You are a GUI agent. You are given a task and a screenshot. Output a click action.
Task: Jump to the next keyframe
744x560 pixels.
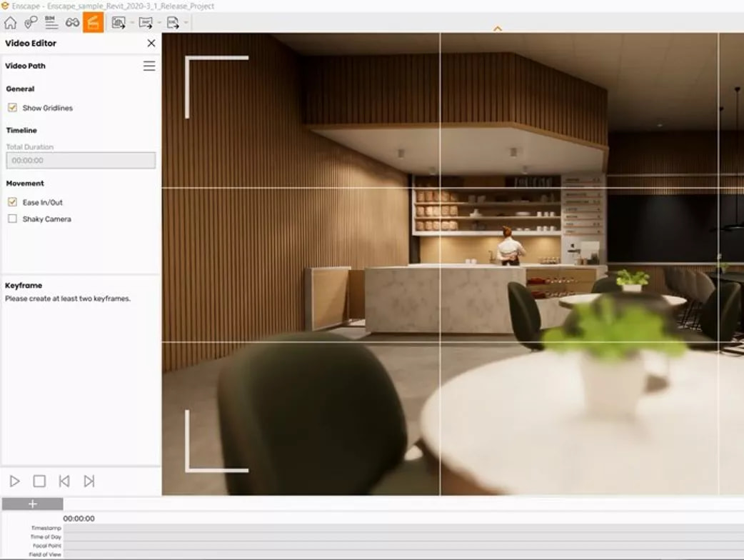pyautogui.click(x=89, y=481)
